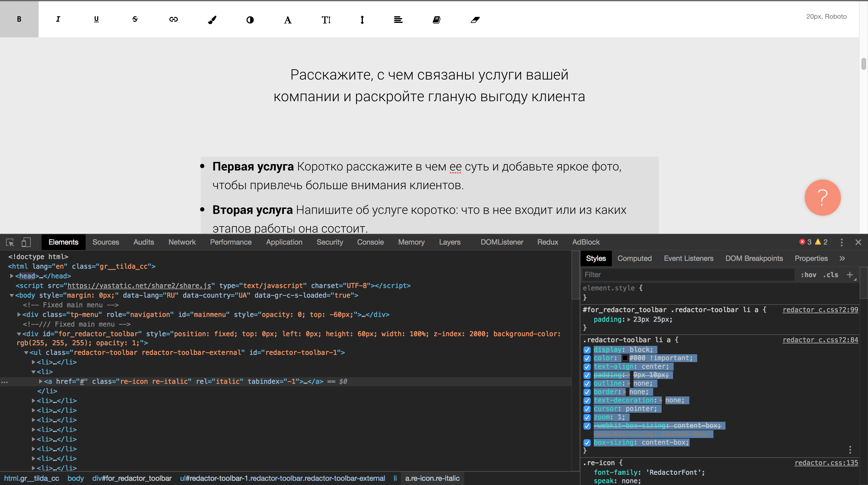Uncheck the border: none property

(x=587, y=392)
